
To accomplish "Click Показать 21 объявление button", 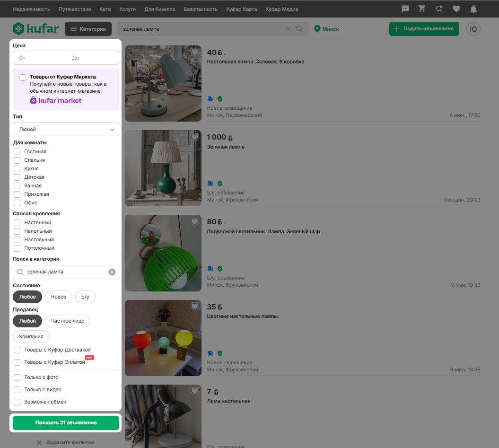I will [66, 423].
